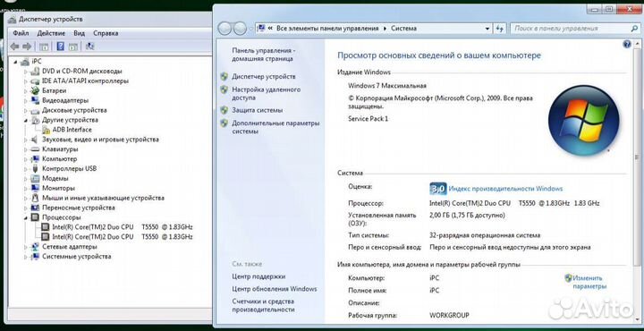
Task: Click the Help icon in Device Manager toolbar
Action: tap(61, 47)
